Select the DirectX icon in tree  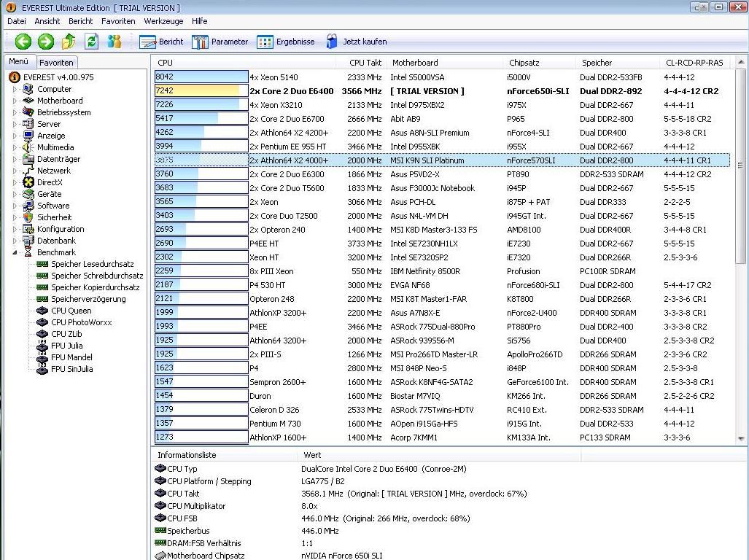click(28, 182)
